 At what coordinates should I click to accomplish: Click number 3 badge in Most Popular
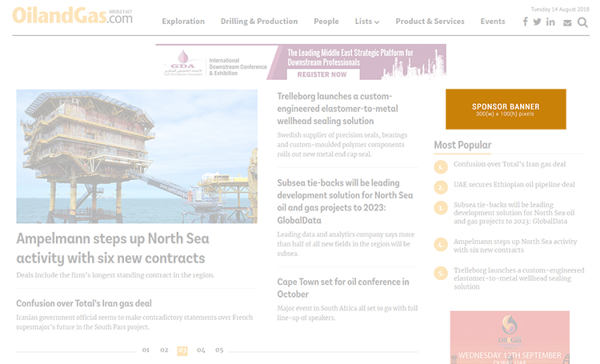441,208
